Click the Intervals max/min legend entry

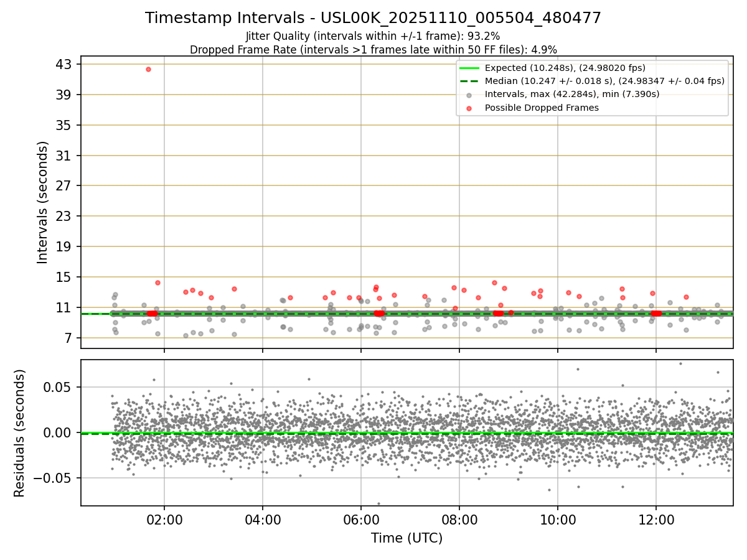click(x=572, y=94)
